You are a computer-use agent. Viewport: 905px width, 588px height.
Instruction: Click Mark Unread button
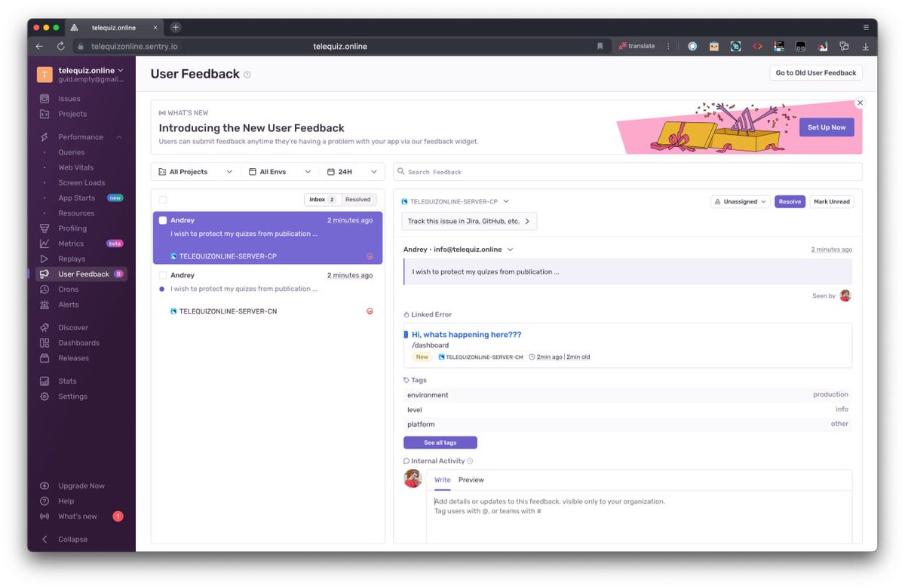point(832,202)
